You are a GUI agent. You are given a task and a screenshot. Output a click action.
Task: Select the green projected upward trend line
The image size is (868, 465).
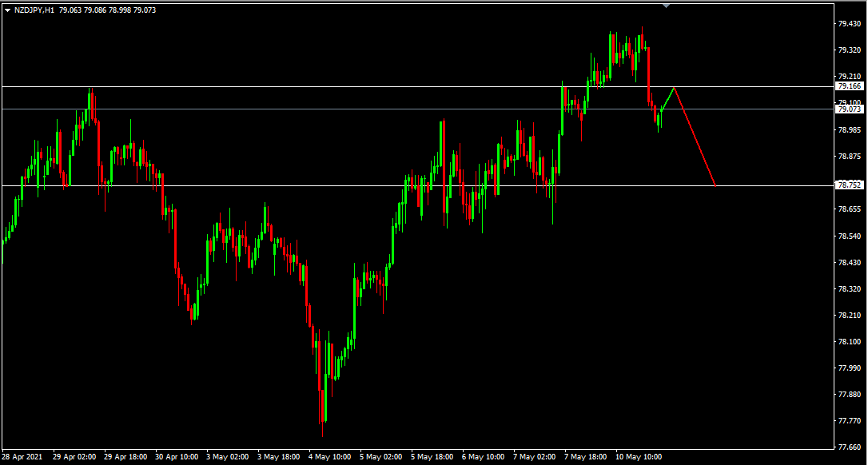(667, 98)
